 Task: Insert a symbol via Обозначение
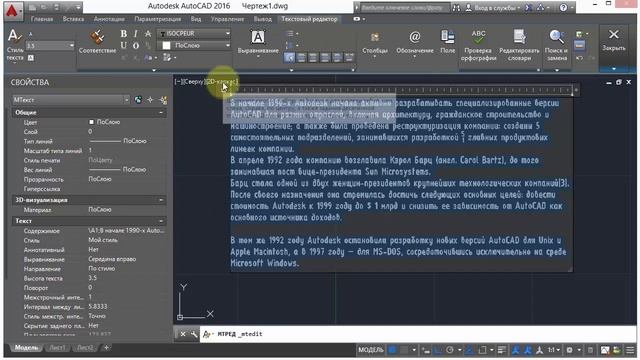click(414, 43)
